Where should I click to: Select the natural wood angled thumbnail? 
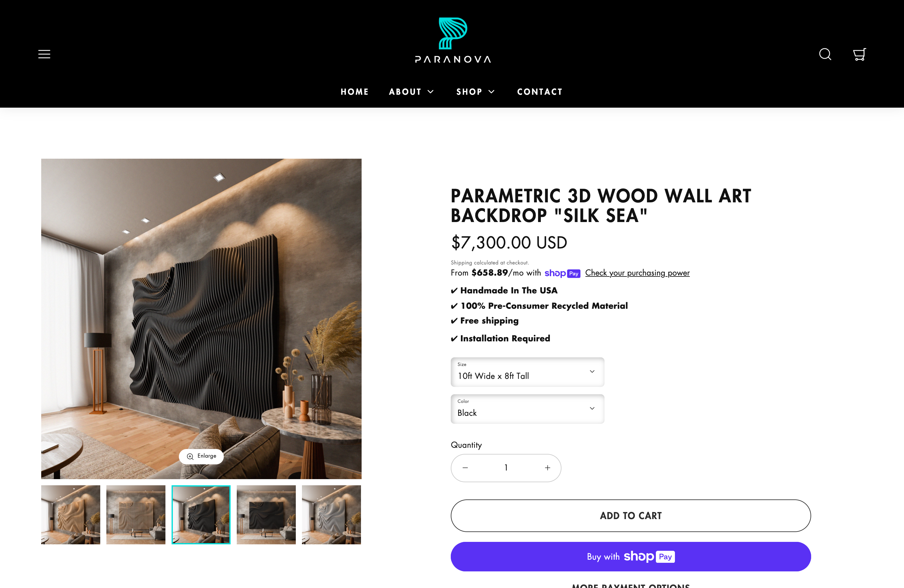71,515
